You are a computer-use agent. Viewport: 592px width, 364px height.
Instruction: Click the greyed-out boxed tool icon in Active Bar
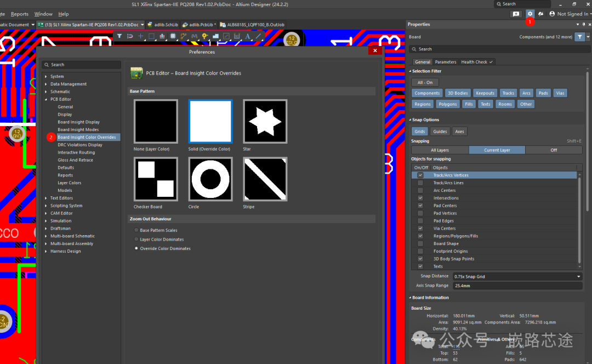click(x=226, y=36)
